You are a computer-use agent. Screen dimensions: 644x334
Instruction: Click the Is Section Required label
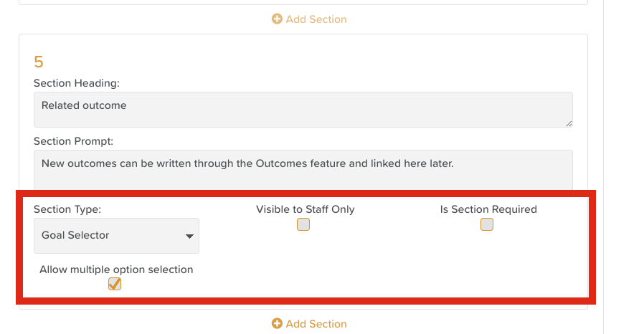point(488,209)
